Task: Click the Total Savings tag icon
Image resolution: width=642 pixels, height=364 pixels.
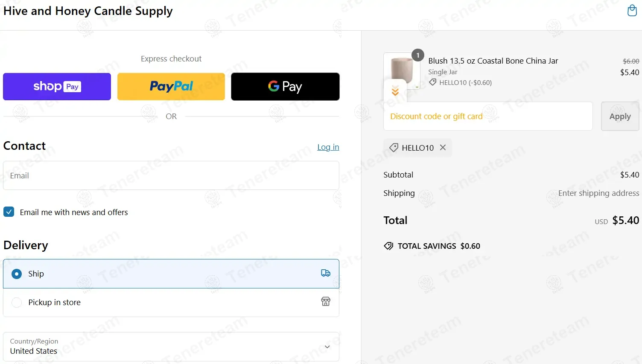Action: point(388,246)
